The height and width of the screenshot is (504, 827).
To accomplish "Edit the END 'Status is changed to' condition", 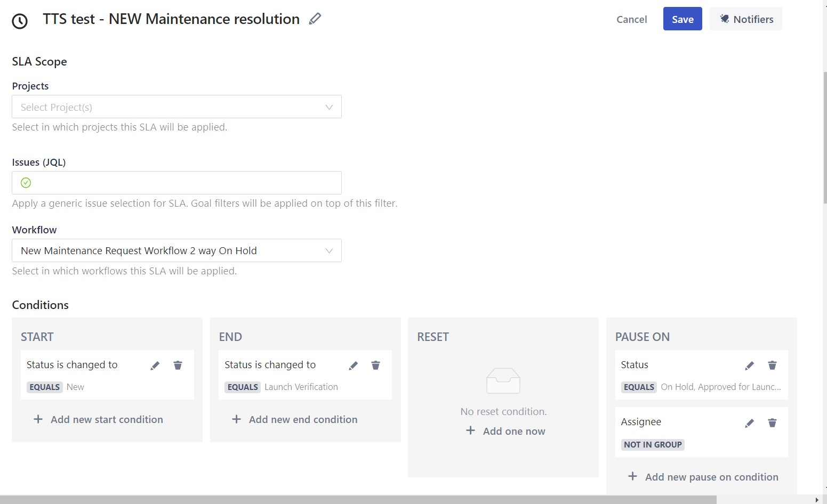I will [x=353, y=365].
